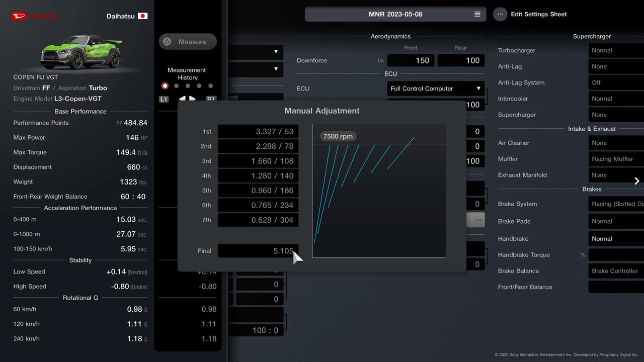This screenshot has height=362, width=644.
Task: Open the Anti-Lag System dropdown
Action: 616,82
